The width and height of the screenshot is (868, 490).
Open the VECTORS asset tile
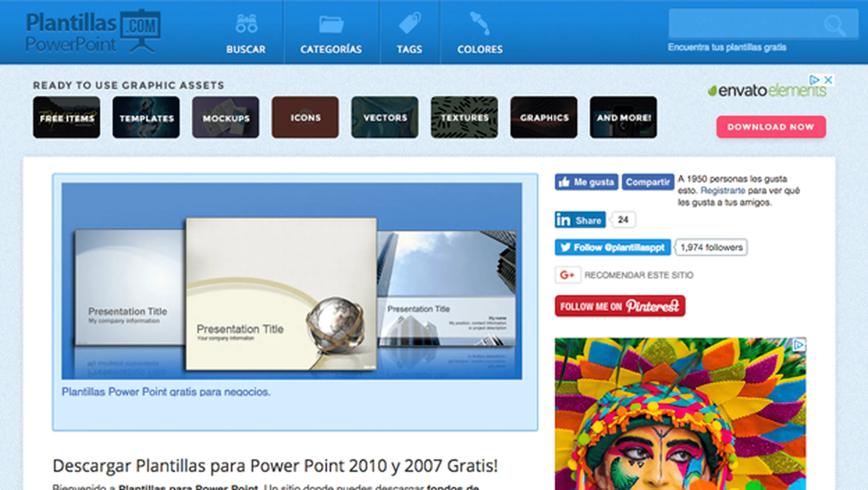click(x=385, y=117)
